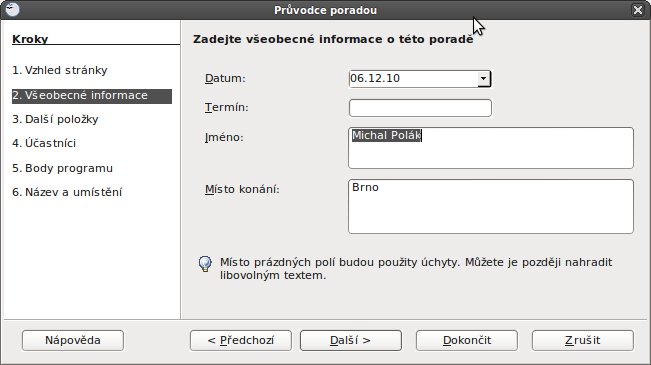Click the Nápověda help button
Viewport: 651px width, 365px height.
[x=73, y=341]
